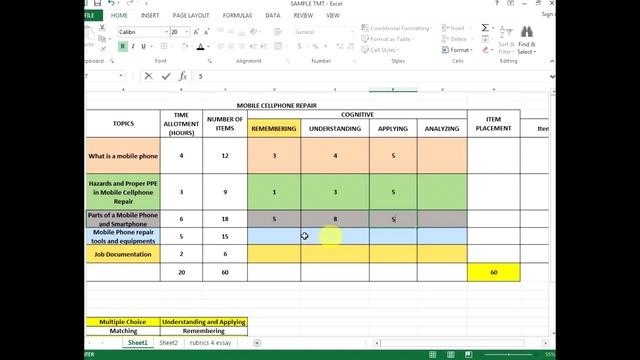Open the rubrics 4 essay sheet tab
This screenshot has height=360, width=640.
[x=210, y=343]
